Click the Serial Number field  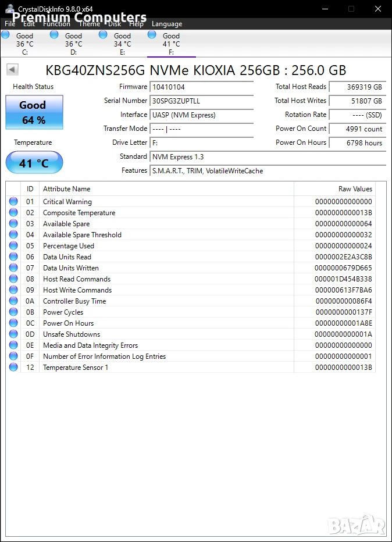[202, 101]
